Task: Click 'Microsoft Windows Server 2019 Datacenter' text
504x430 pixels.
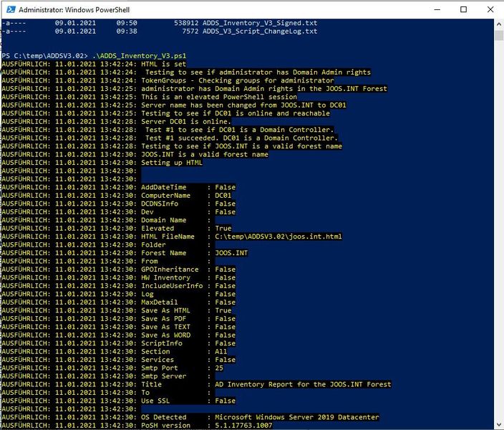Action: coord(296,417)
